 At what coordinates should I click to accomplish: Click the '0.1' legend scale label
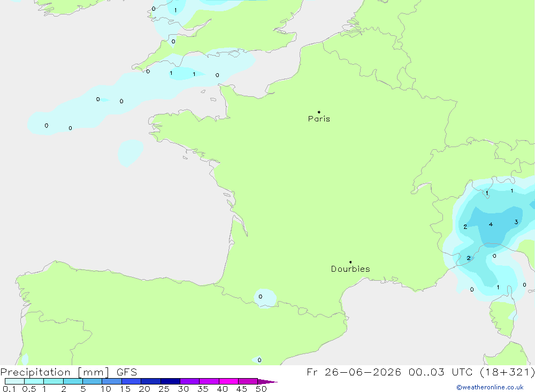[9, 389]
